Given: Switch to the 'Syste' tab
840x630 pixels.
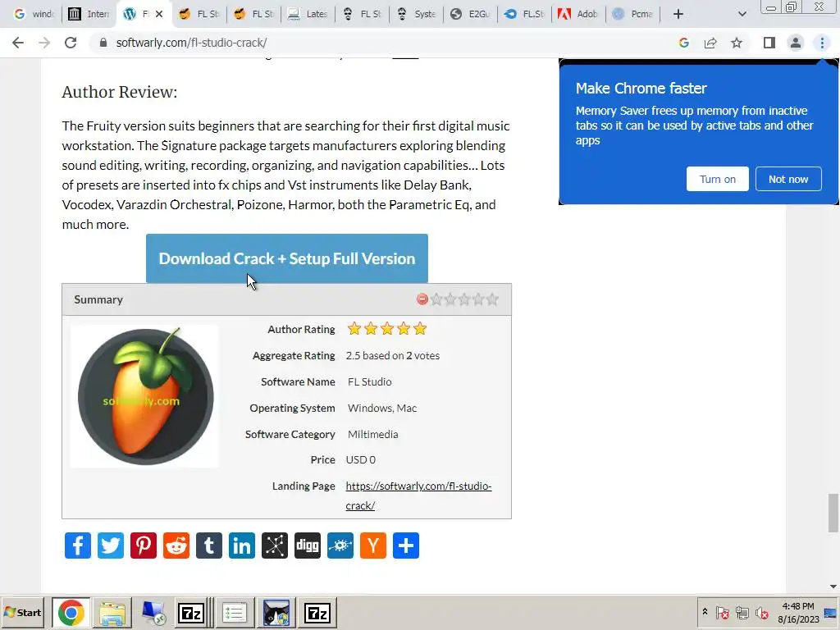Looking at the screenshot, I should pyautogui.click(x=416, y=14).
